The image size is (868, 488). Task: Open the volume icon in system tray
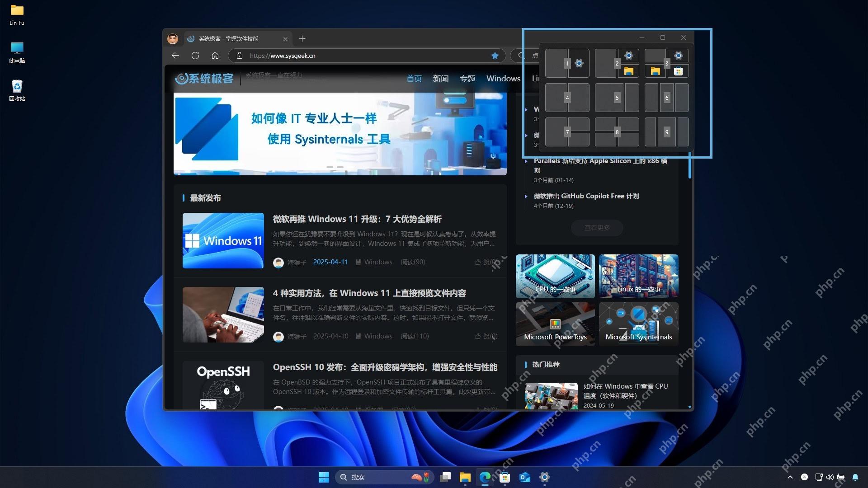[x=830, y=477]
